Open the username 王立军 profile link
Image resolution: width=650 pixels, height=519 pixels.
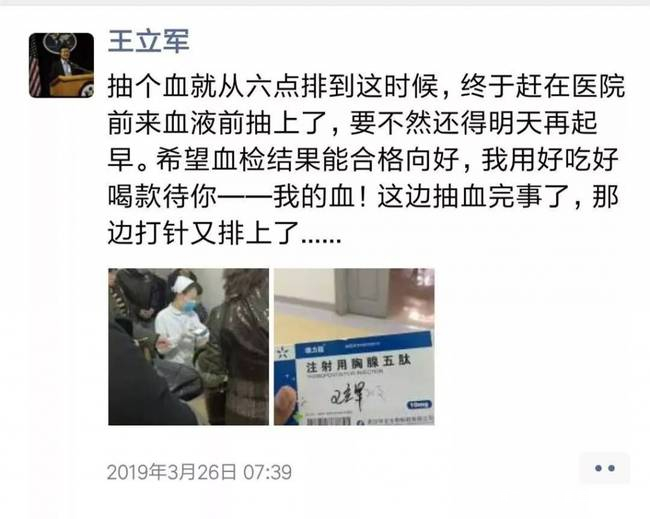pos(148,41)
